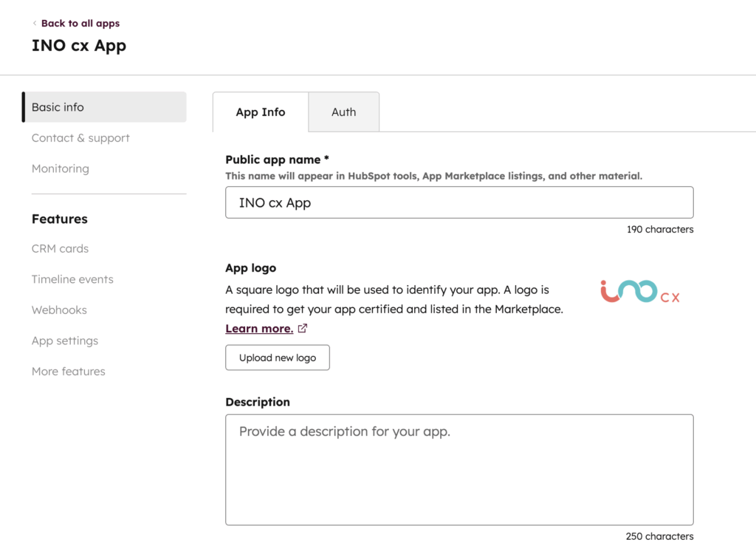Screen dimensions: 756x551
Task: Click the INO cx logo image
Action: point(639,292)
